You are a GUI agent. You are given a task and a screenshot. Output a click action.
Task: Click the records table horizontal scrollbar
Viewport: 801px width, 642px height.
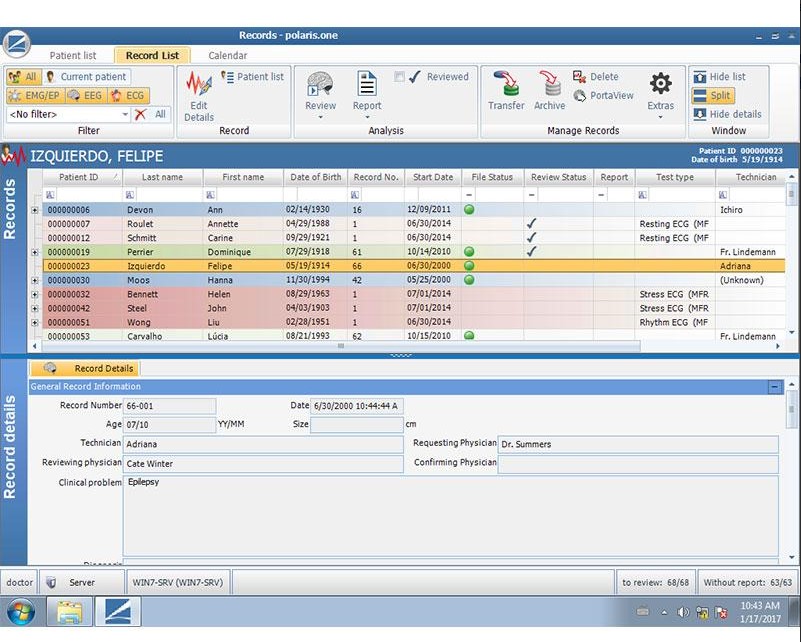[x=340, y=346]
